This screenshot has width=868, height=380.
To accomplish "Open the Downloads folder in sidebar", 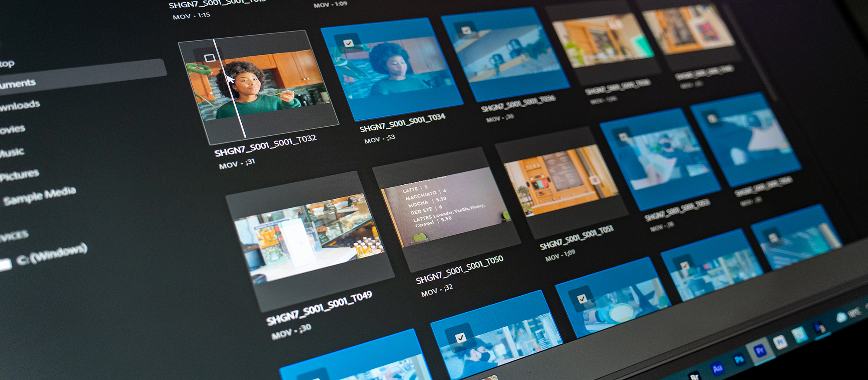I will [x=20, y=105].
